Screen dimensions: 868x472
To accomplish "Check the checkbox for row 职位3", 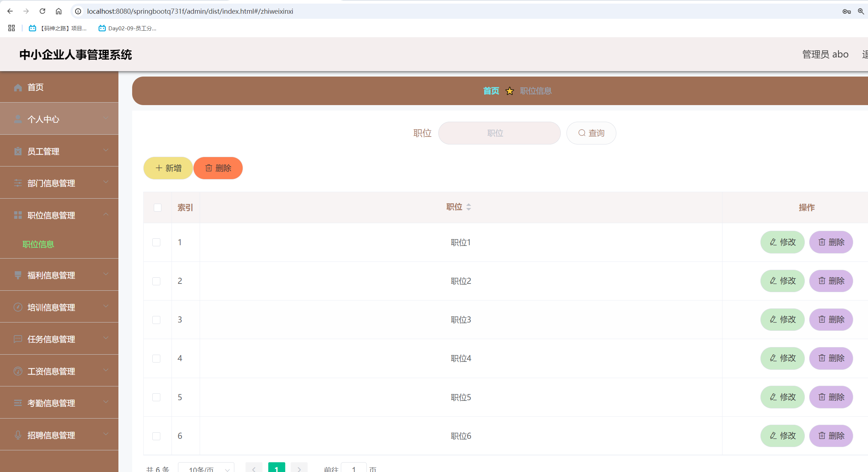I will [x=156, y=320].
